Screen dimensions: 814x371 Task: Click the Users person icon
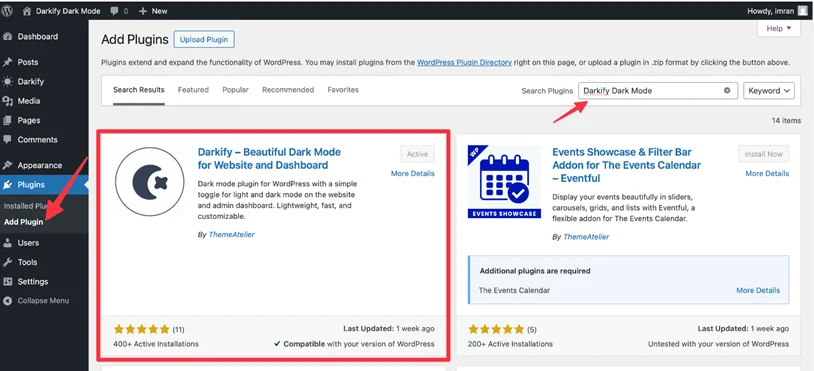(7, 243)
